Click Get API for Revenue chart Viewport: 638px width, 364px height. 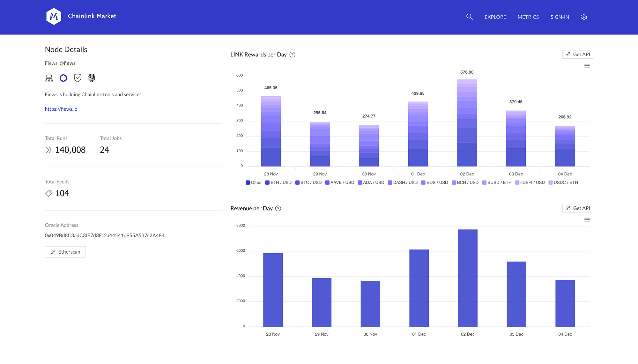pyautogui.click(x=578, y=208)
